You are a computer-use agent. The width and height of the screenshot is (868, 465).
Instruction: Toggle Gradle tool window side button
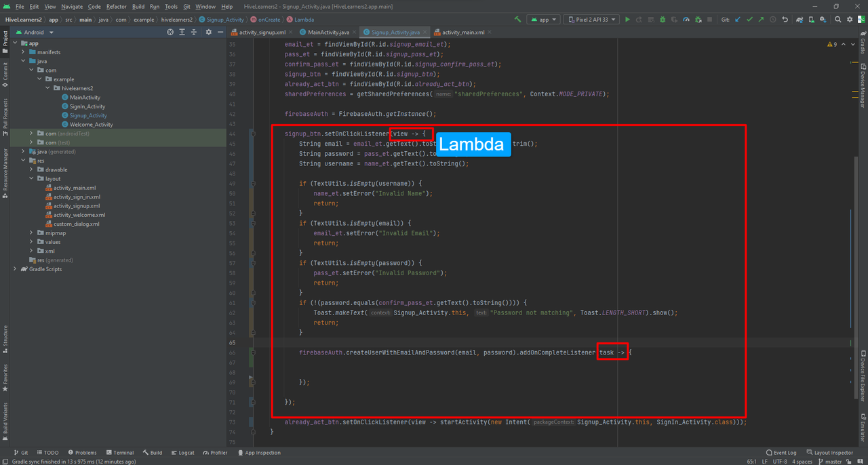click(x=863, y=43)
